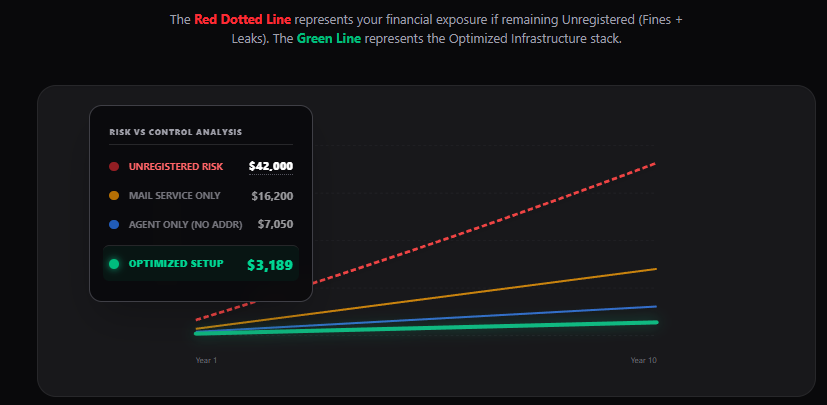Screen dimensions: 827x405
Task: Select the MAIL SERVICE ONLY legend label
Action: tap(175, 195)
